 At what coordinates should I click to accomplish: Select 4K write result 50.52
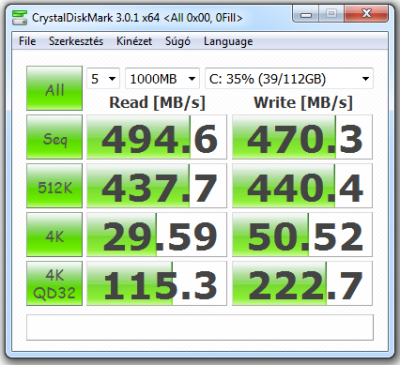(x=302, y=235)
